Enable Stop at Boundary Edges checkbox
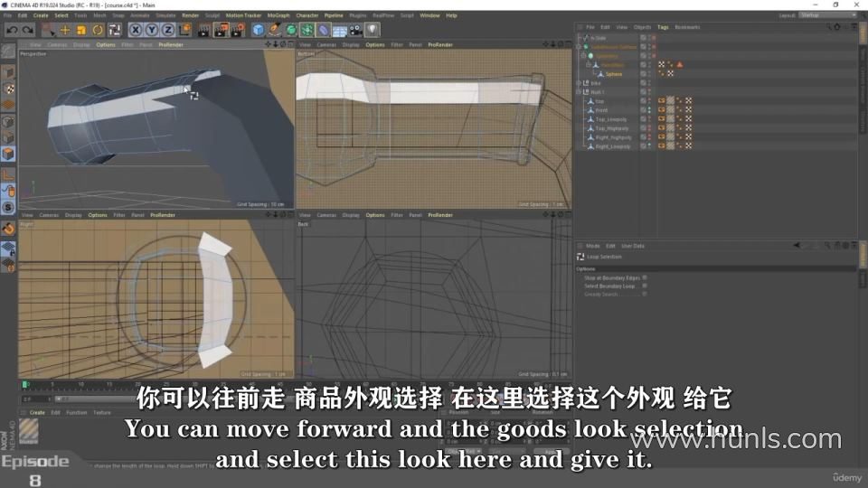 644,277
